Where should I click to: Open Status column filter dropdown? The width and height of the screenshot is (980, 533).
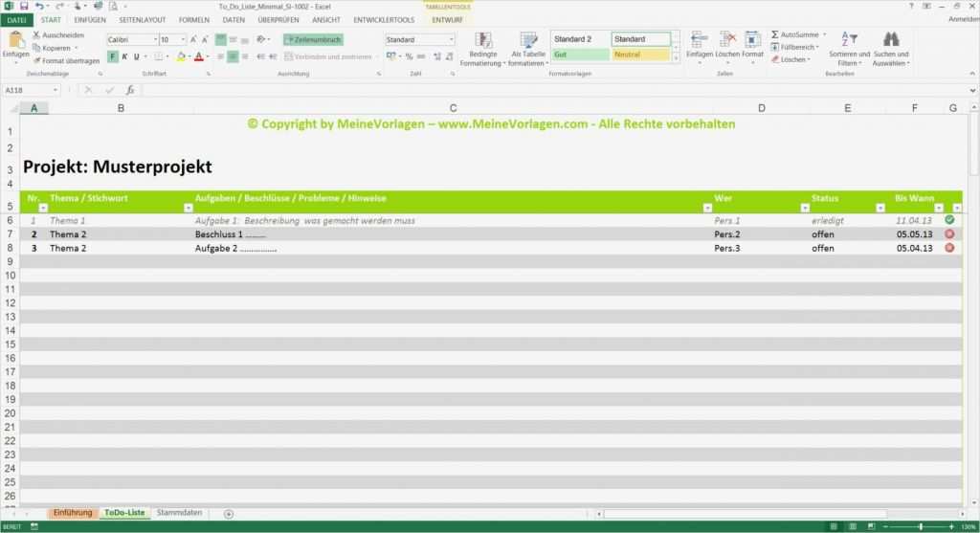[x=880, y=208]
